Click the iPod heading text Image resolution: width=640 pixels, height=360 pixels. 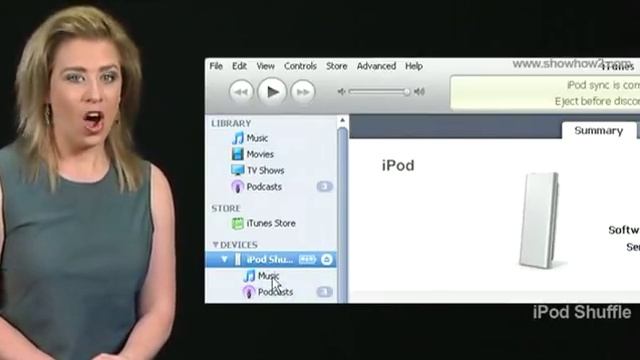coord(398,166)
